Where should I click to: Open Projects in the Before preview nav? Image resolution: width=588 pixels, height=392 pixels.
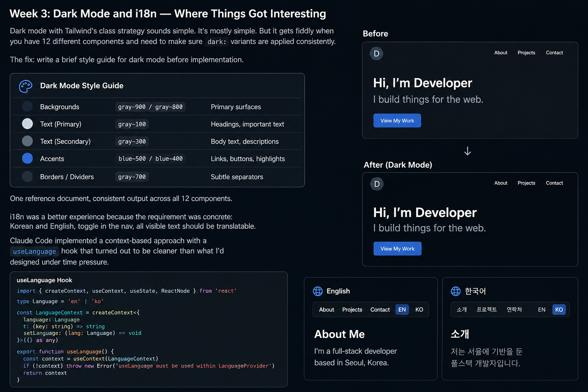(x=526, y=53)
